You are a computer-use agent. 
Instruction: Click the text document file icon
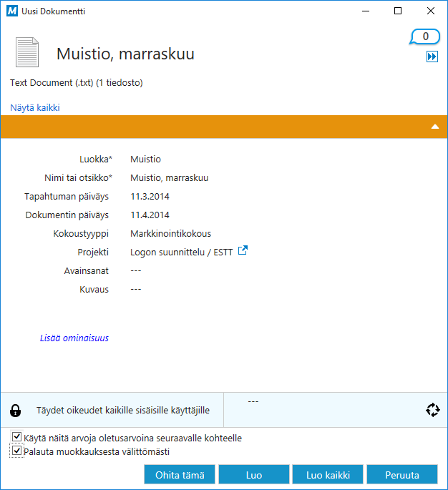(27, 54)
